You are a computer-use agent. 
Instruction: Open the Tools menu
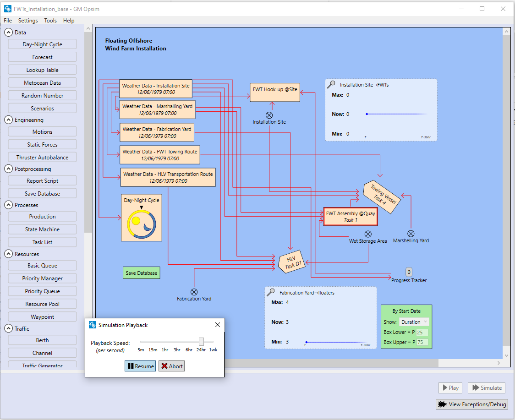point(50,20)
